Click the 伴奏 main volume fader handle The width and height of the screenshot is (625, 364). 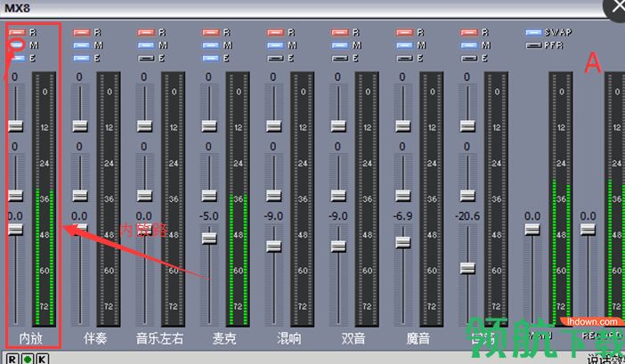(x=80, y=230)
